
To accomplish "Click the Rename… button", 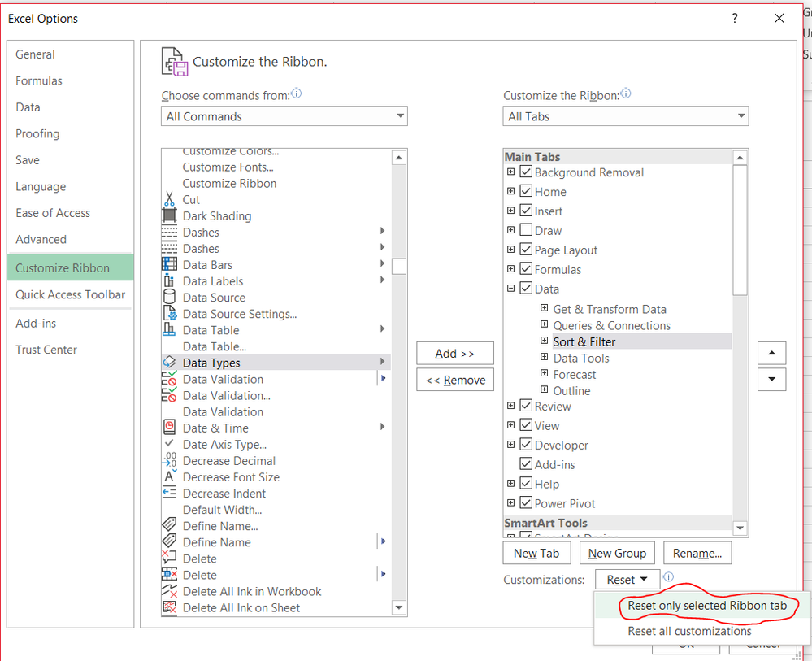I will click(x=697, y=553).
